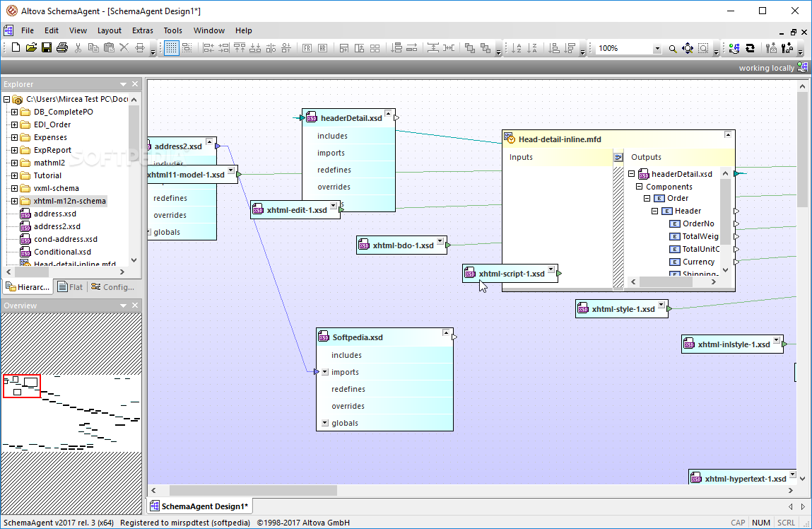Image resolution: width=812 pixels, height=529 pixels.
Task: Click the Zoom magnifier icon
Action: pos(672,49)
